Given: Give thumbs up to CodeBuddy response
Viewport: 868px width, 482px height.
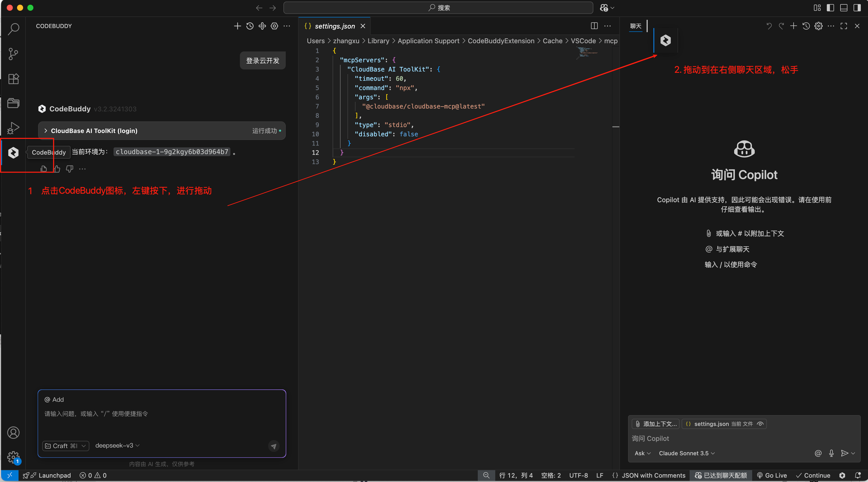Looking at the screenshot, I should click(57, 169).
